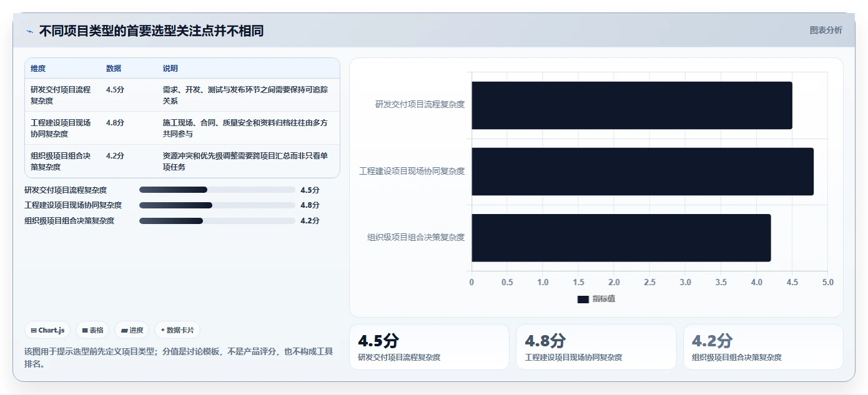Click the 4.8分 value beside progress bar
868x395 pixels.
(310, 205)
